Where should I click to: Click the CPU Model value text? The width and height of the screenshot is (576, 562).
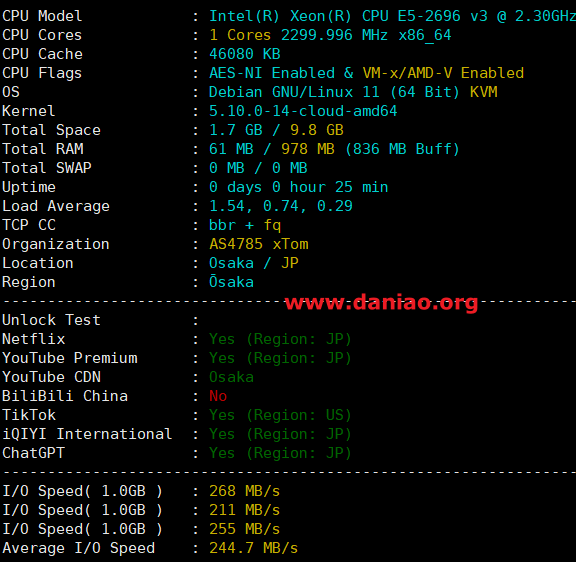click(x=392, y=16)
